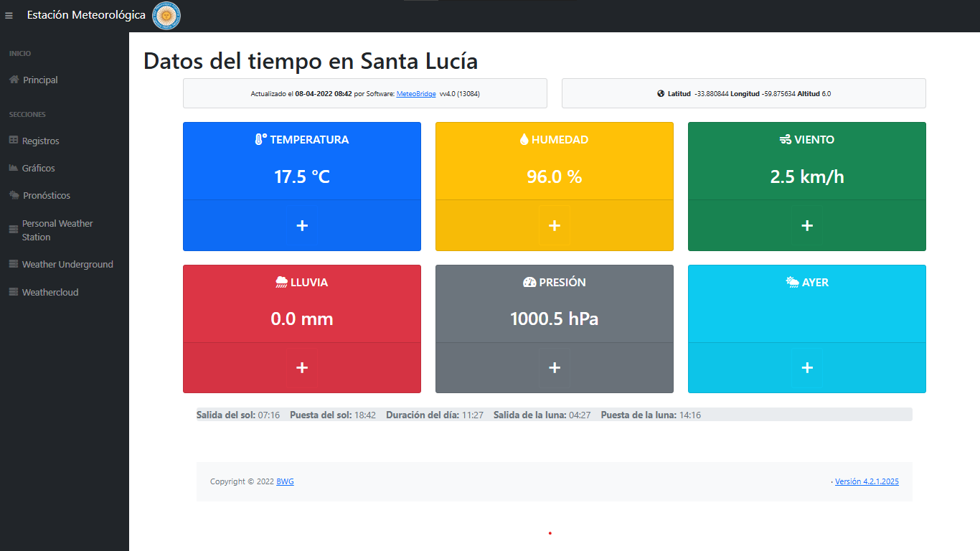980x551 pixels.
Task: Click the 0.0 mm rain value
Action: point(302,319)
